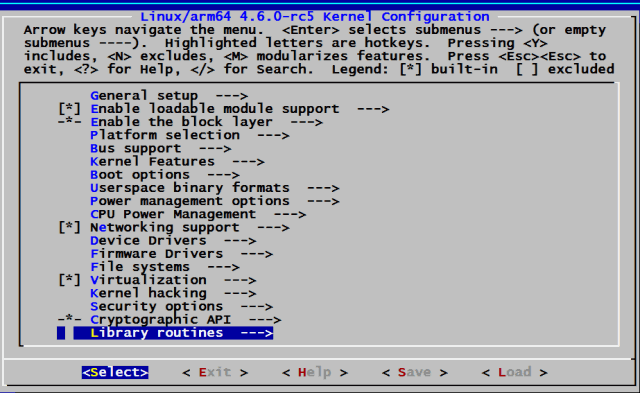Open Enable loadable module support submenu

[240, 109]
